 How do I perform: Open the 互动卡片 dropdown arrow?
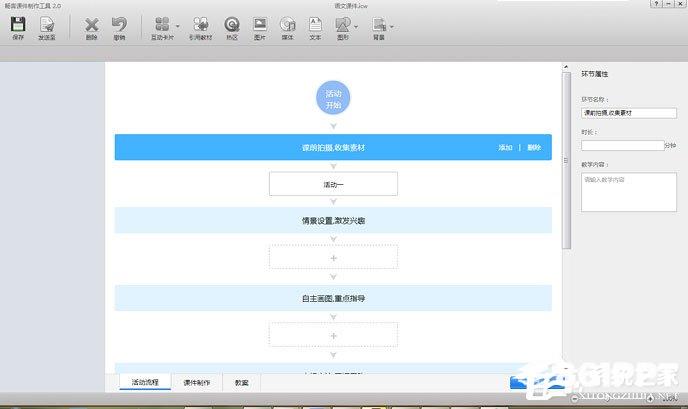pos(178,26)
